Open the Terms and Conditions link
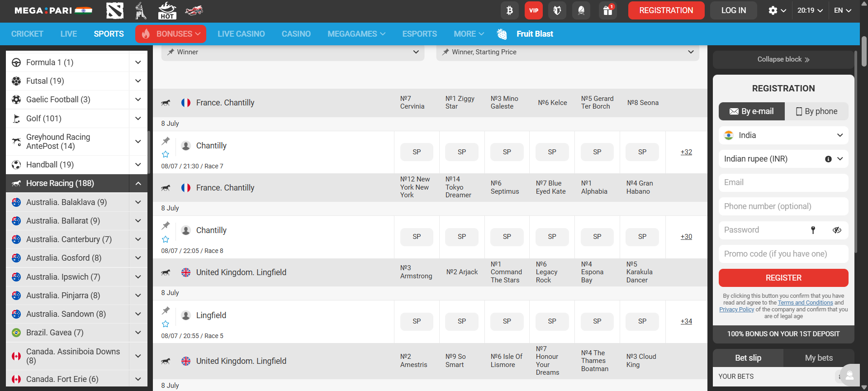Screen dimensions: 868x391 [805, 303]
